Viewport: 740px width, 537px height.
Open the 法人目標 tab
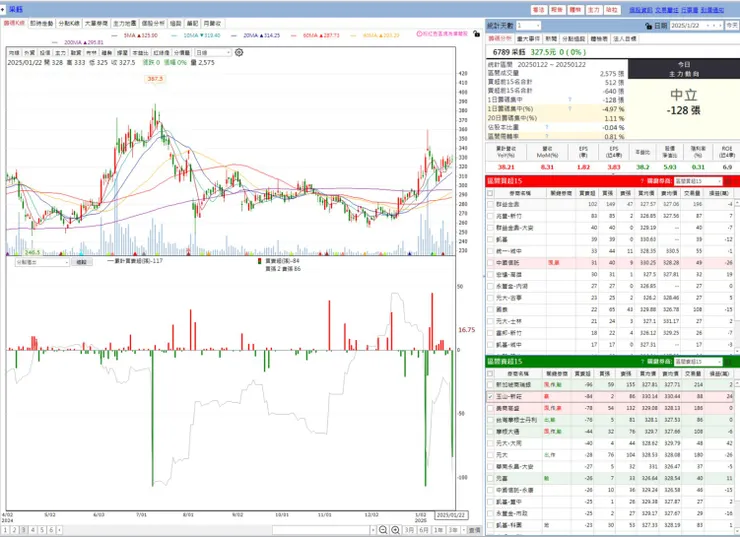pyautogui.click(x=624, y=39)
